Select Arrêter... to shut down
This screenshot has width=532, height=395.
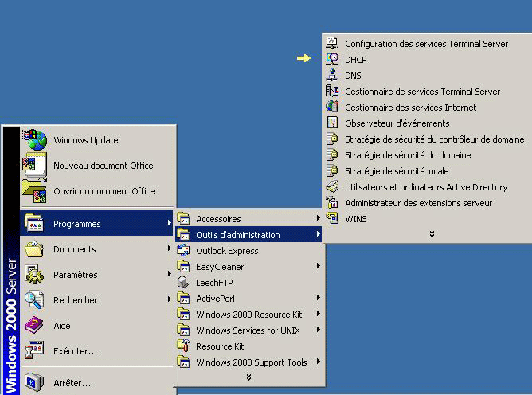[97, 382]
